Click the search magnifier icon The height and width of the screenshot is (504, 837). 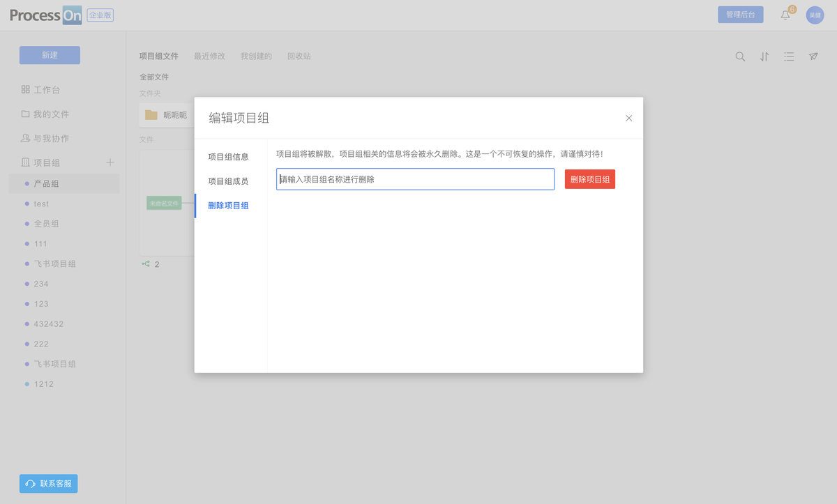tap(740, 56)
